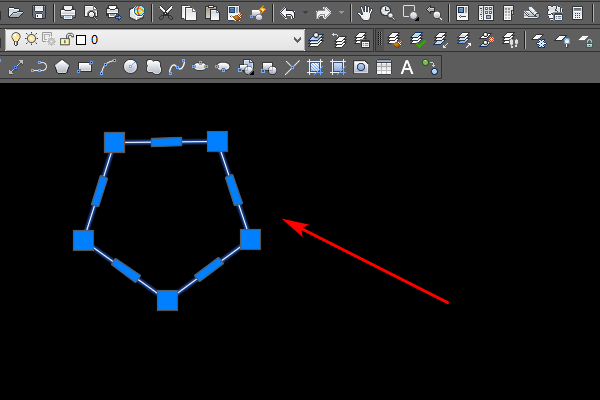This screenshot has height=400, width=600.
Task: Toggle layer 0 freeze sun icon
Action: (x=31, y=39)
